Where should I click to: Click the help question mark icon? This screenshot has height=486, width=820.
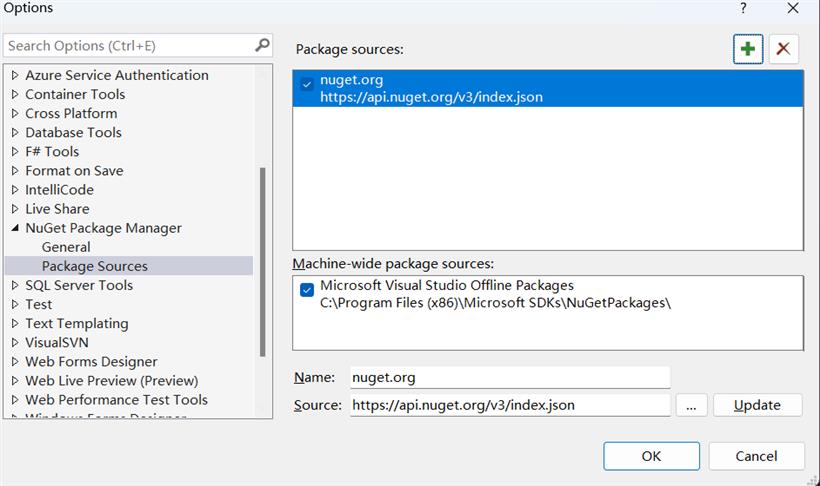point(743,9)
